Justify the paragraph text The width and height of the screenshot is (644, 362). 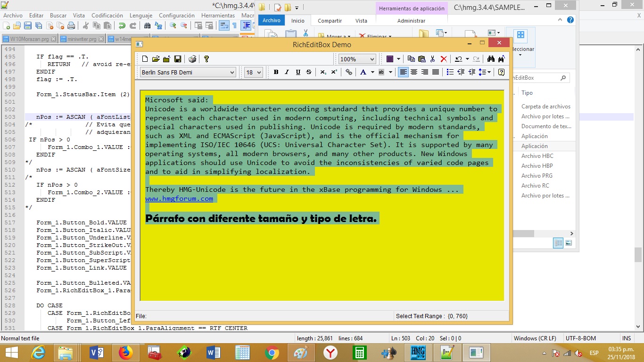(x=436, y=72)
